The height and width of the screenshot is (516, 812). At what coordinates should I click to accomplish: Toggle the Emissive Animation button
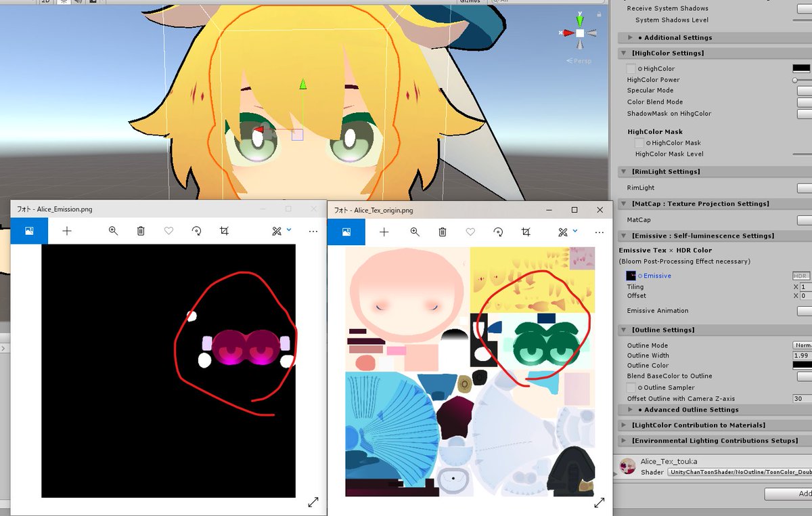pos(805,311)
